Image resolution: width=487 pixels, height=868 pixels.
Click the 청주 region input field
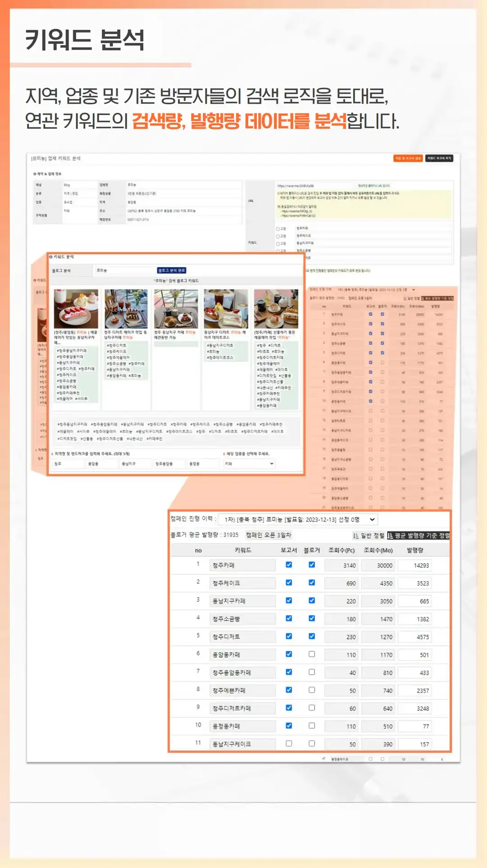[x=69, y=463]
